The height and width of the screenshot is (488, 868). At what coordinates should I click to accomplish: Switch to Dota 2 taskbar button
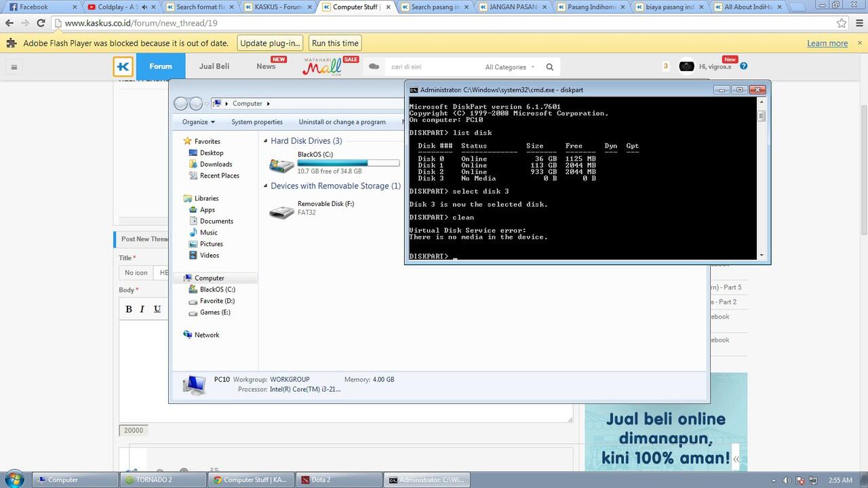coord(338,480)
